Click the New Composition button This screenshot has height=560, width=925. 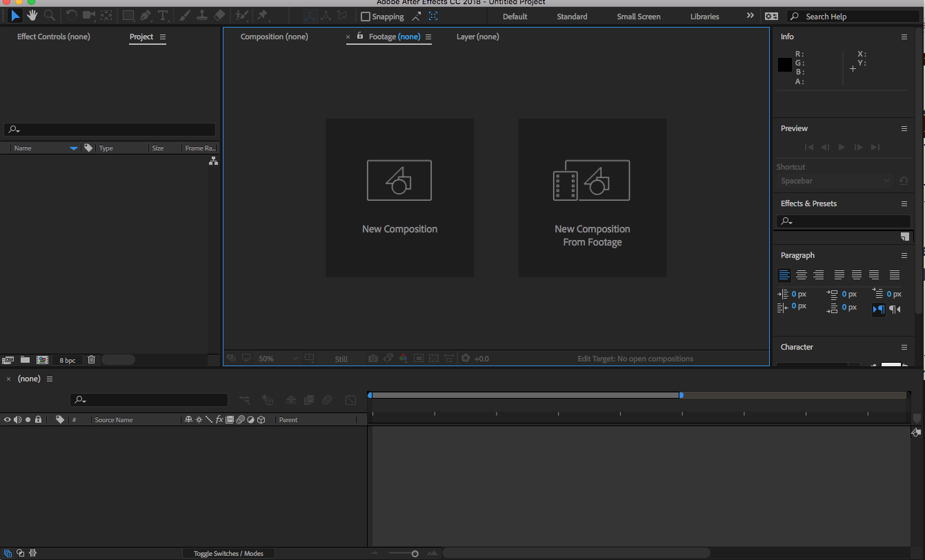click(x=399, y=198)
